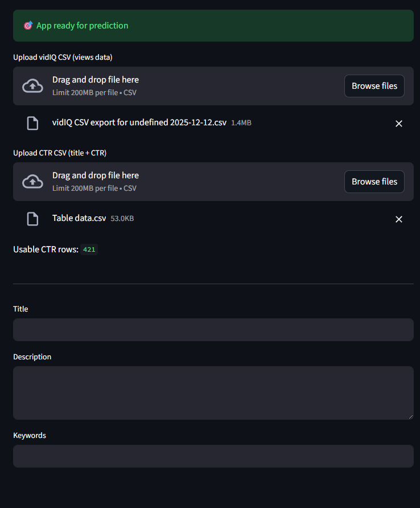Click the 421 usable CTR rows badge

tap(89, 249)
